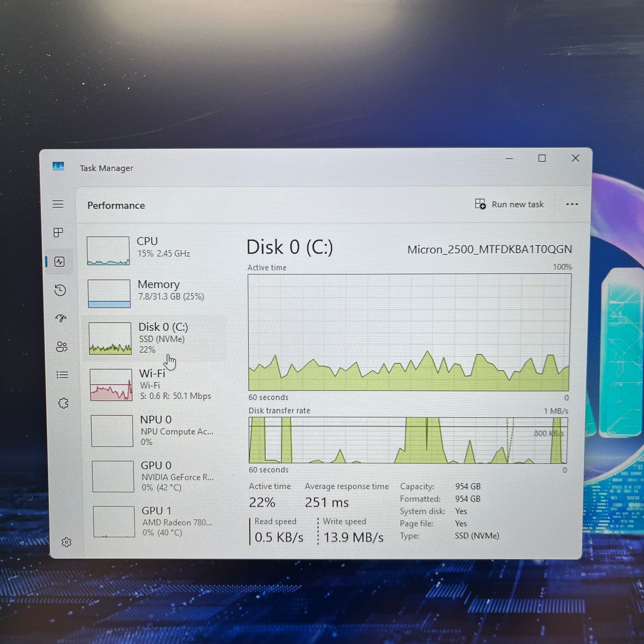Screen dimensions: 644x644
Task: Click the Wi-Fi mini graph thumbnail
Action: (111, 385)
